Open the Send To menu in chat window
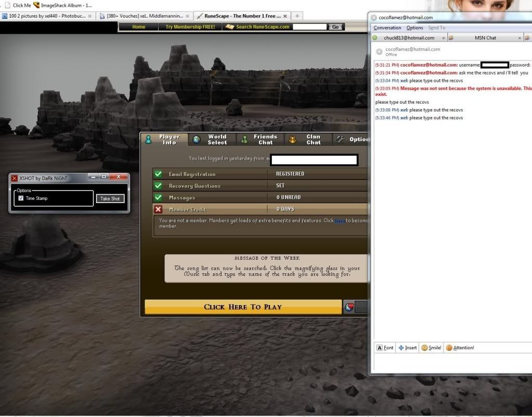Image resolution: width=532 pixels, height=417 pixels. click(x=437, y=28)
